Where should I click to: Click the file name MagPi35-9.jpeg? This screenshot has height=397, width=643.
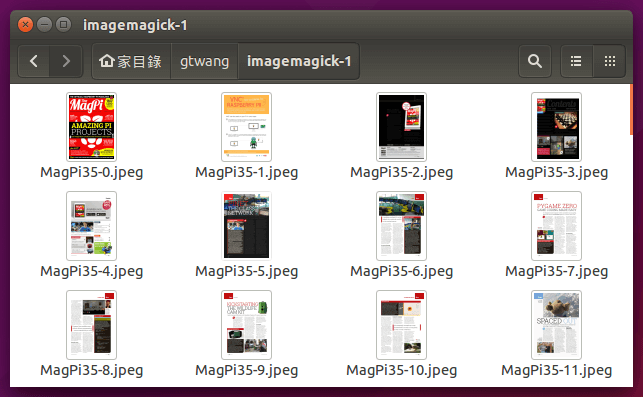[x=246, y=371]
